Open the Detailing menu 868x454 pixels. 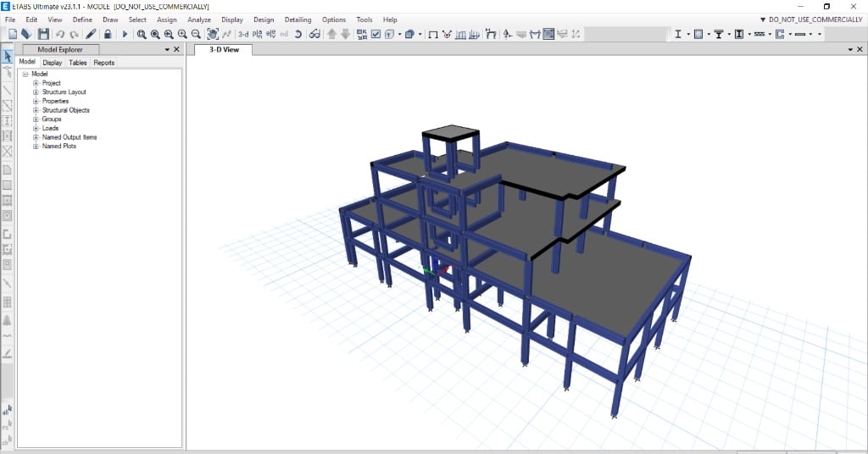[298, 19]
